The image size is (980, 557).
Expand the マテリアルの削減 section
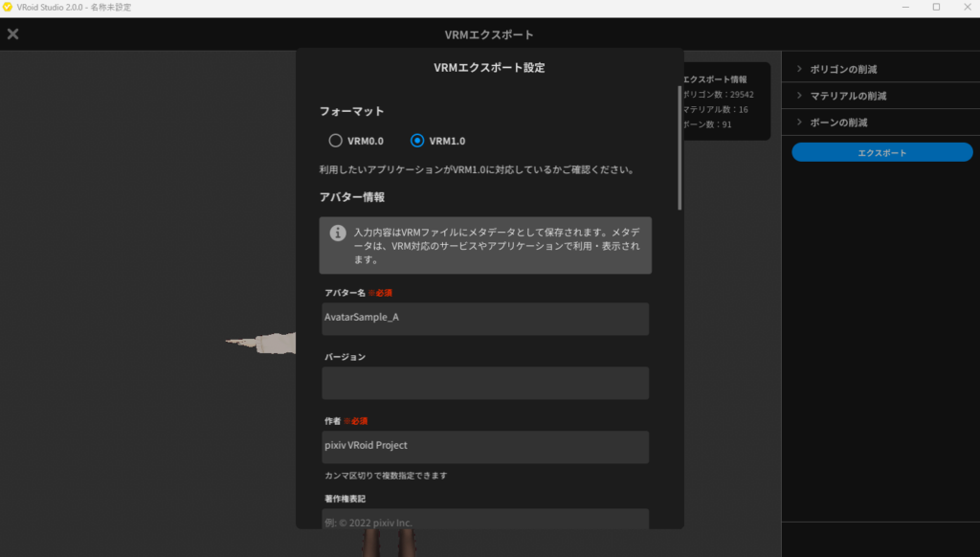pyautogui.click(x=848, y=96)
